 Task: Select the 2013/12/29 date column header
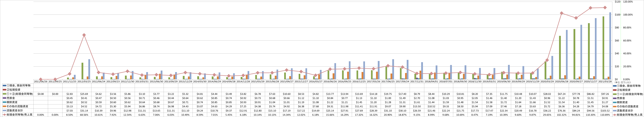186,82
